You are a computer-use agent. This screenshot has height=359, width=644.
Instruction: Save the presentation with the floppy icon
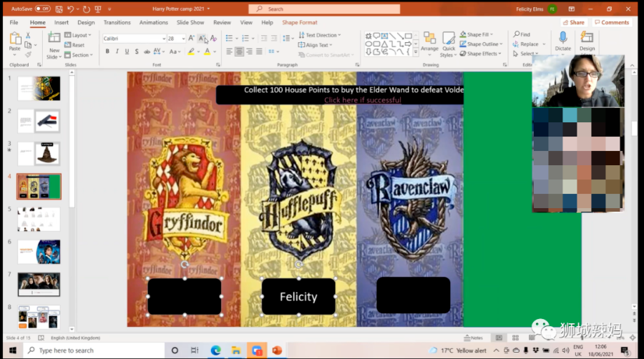59,9
